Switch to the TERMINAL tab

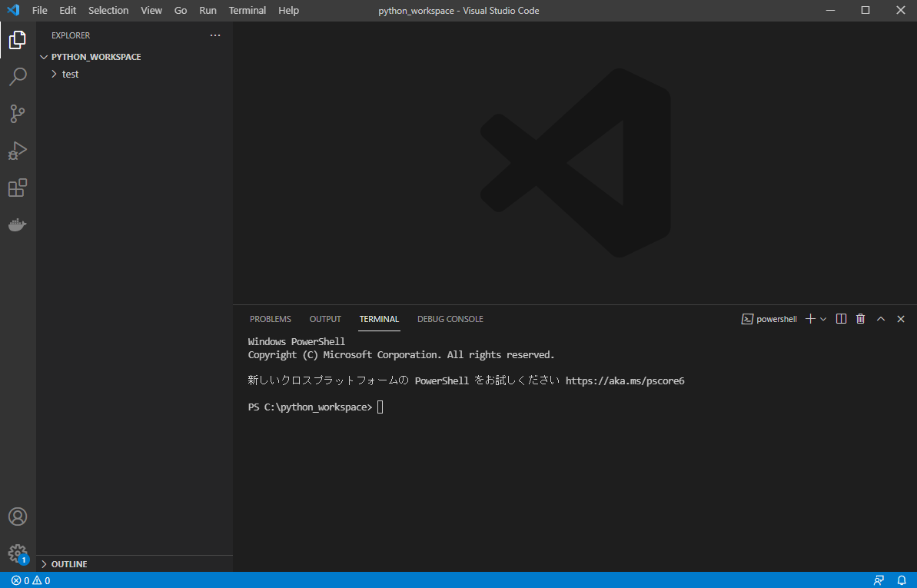[x=379, y=319]
